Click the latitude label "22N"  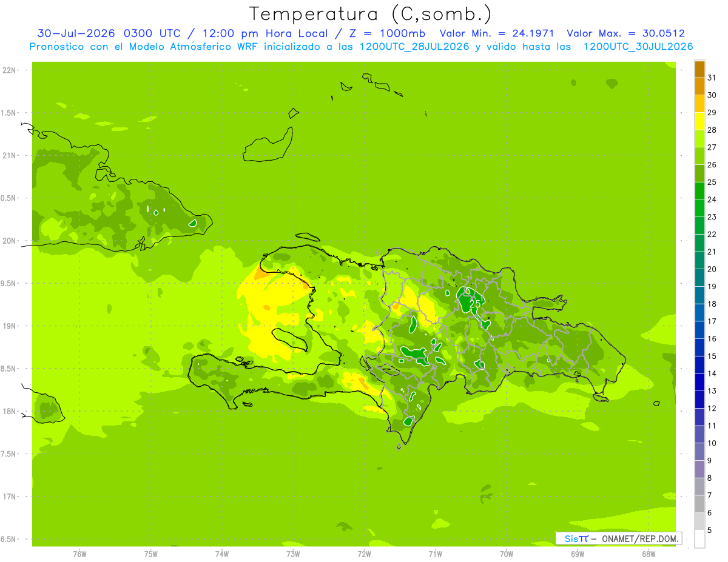[x=8, y=70]
